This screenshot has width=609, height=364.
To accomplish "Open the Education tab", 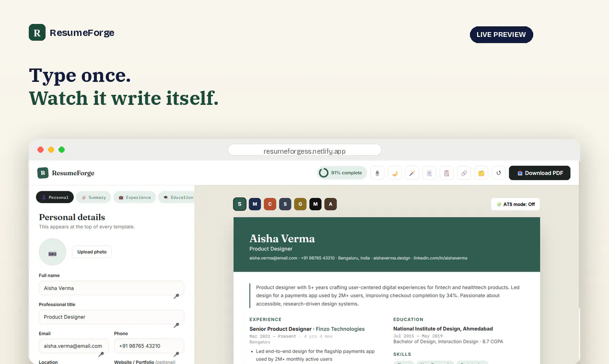I will click(x=176, y=197).
